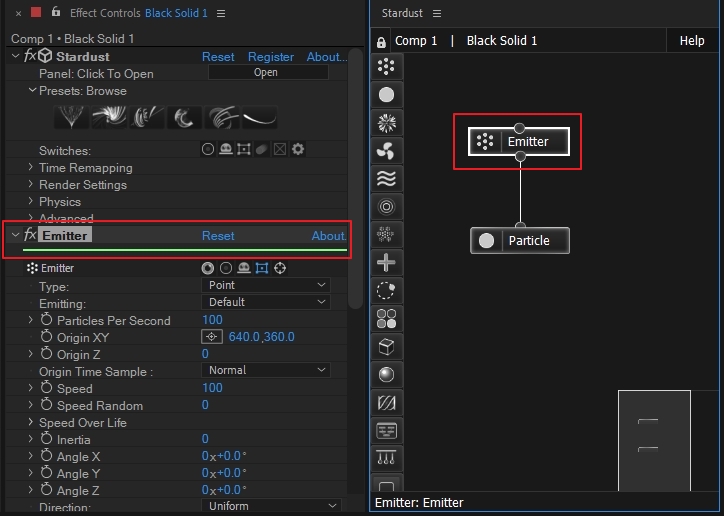Viewport: 724px width, 516px height.
Task: Toggle the bounding box switch in the Switches row
Action: pyautogui.click(x=244, y=150)
